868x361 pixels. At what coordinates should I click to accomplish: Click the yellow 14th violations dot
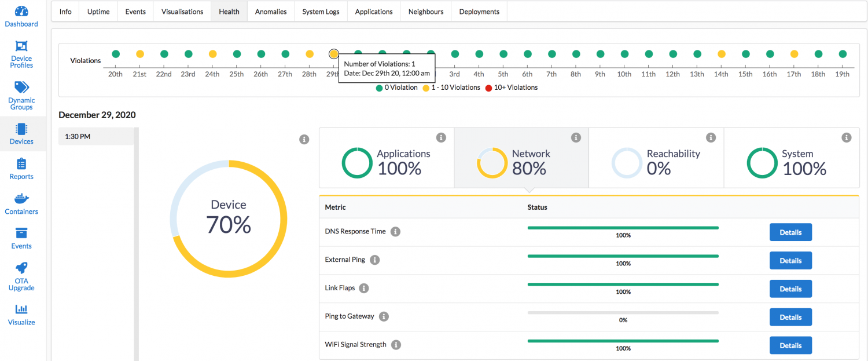click(x=722, y=54)
